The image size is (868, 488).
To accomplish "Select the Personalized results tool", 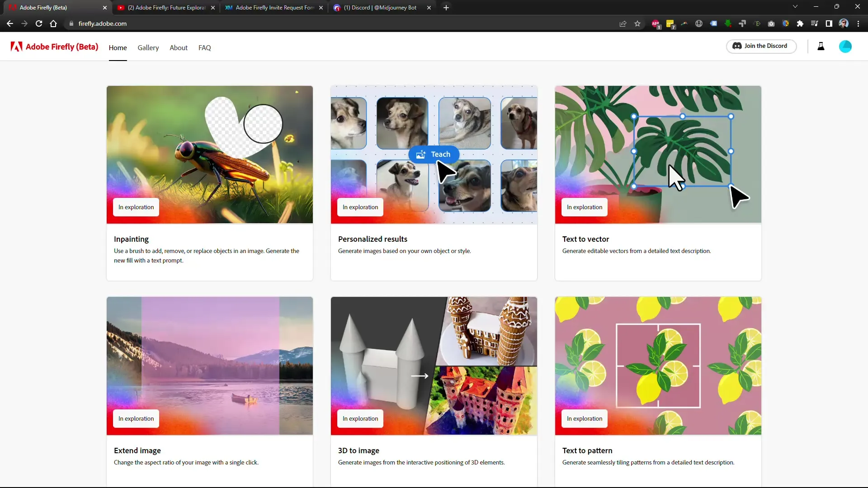I will click(434, 182).
